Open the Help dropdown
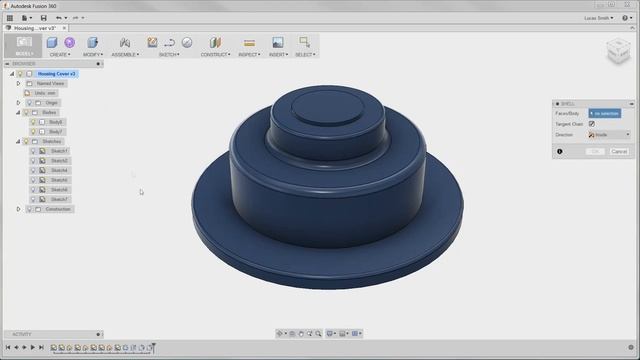This screenshot has width=640, height=360. (627, 18)
